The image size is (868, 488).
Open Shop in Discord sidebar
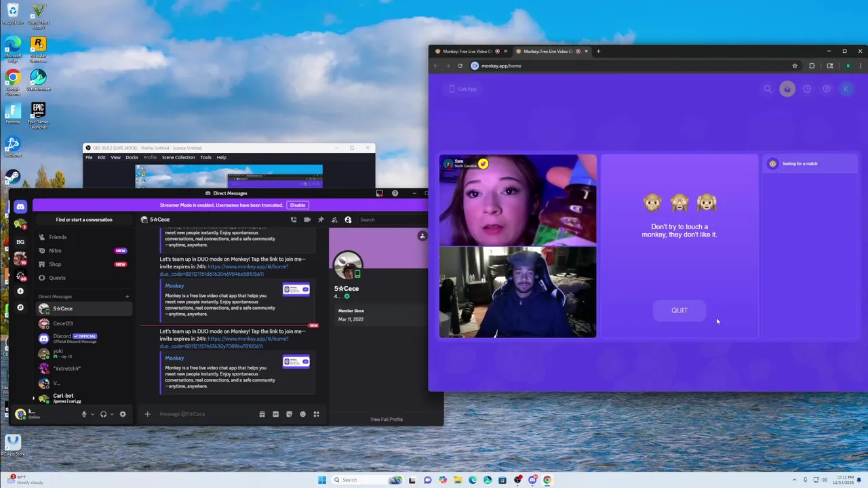tap(83, 264)
